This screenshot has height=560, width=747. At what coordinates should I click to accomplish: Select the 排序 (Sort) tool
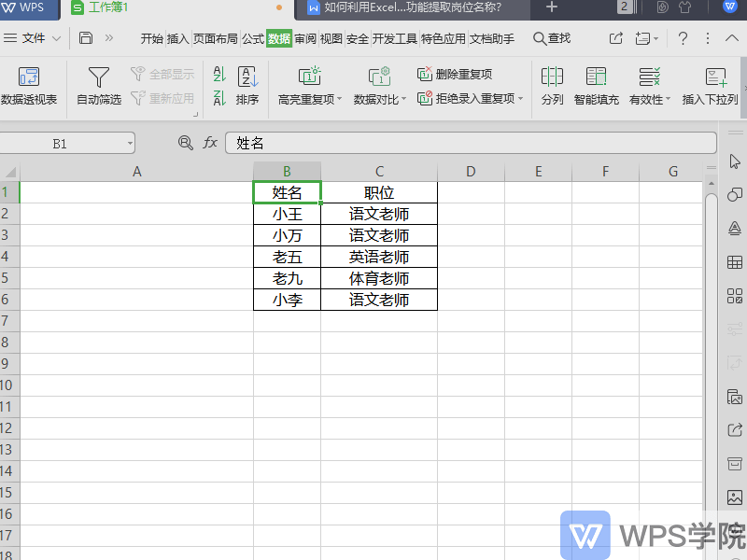[x=247, y=88]
